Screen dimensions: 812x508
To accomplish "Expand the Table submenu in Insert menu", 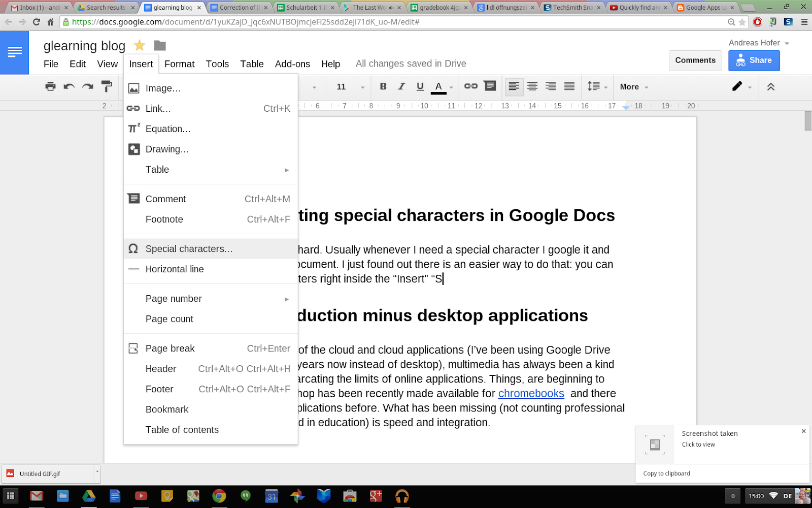I will pos(211,170).
